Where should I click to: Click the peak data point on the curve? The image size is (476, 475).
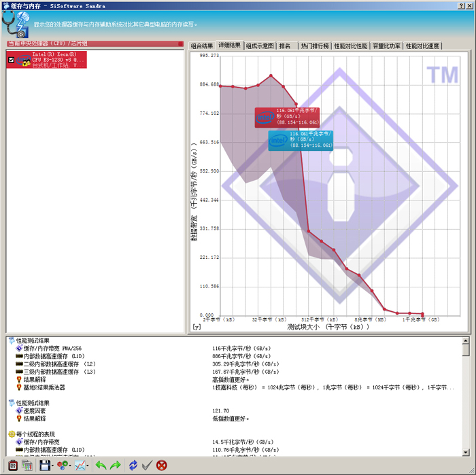click(271, 75)
